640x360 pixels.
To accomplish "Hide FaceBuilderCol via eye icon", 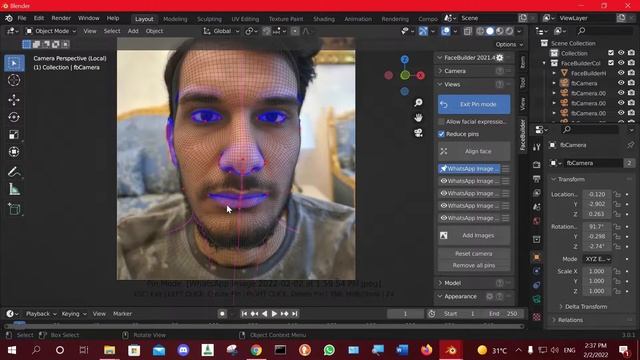I will point(621,63).
